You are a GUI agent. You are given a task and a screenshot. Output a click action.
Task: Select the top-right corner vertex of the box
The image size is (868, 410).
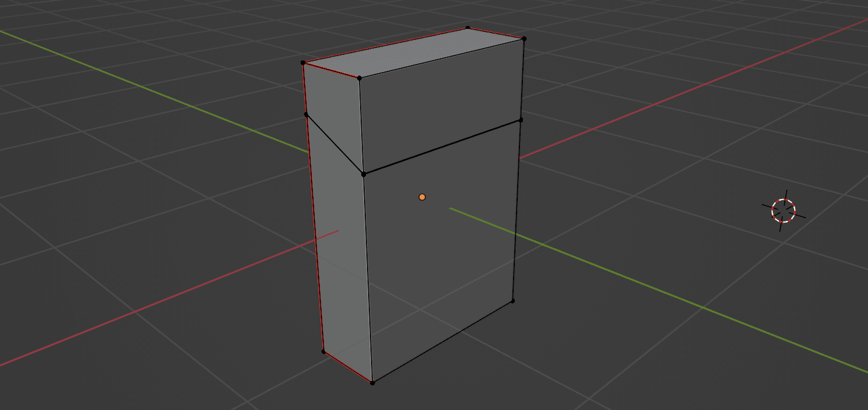click(524, 39)
